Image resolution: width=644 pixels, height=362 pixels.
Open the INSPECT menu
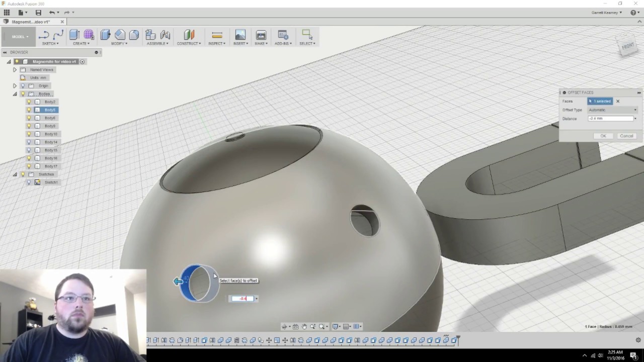[217, 44]
